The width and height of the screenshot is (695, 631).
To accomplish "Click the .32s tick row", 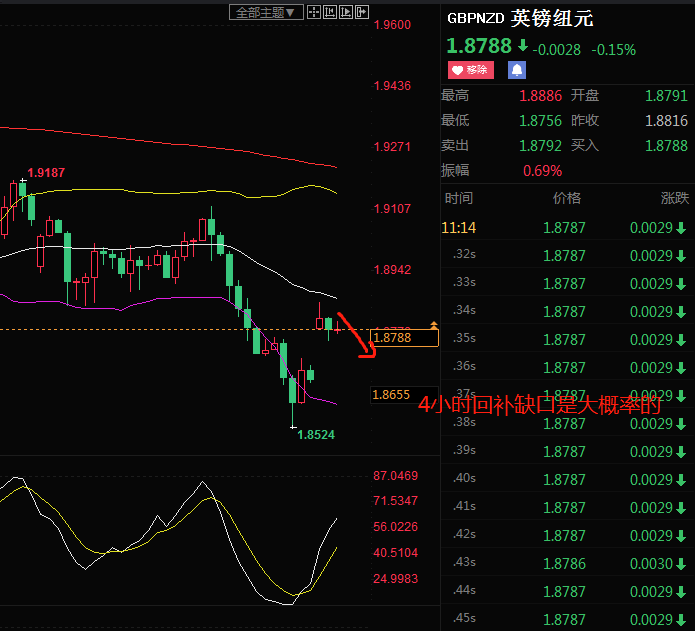I will coord(567,254).
